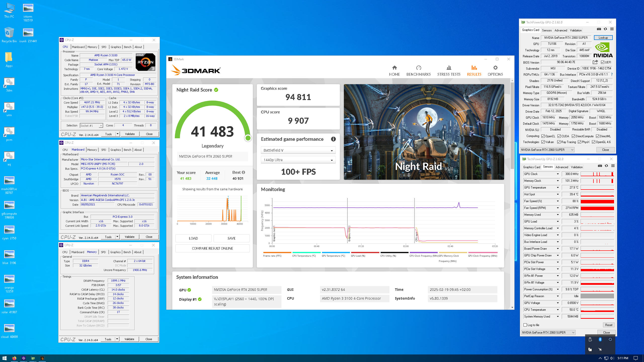
Task: Take GPU-Z Sensors screenshot camera icon
Action: coord(600,166)
